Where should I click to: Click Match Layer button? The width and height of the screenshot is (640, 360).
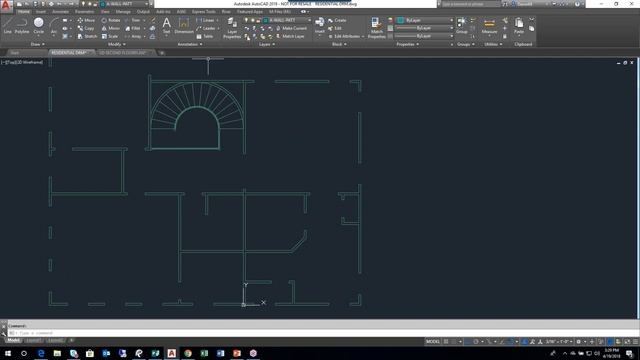[290, 36]
